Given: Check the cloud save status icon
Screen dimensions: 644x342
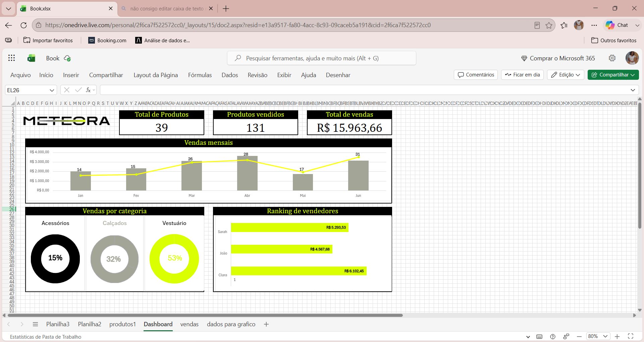Looking at the screenshot, I should click(x=67, y=58).
